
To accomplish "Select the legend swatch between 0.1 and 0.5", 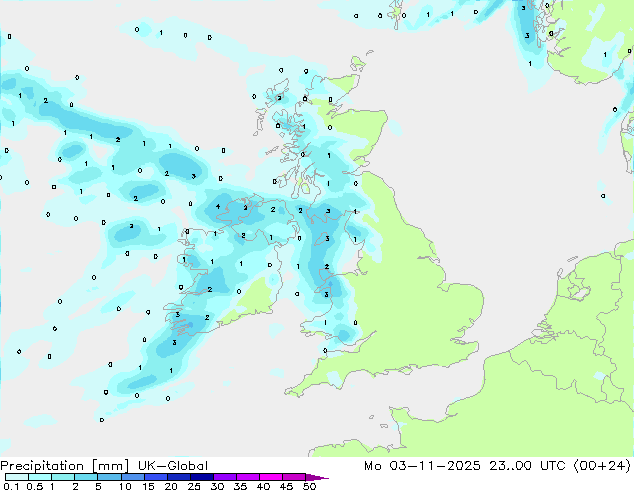I will pyautogui.click(x=17, y=477).
